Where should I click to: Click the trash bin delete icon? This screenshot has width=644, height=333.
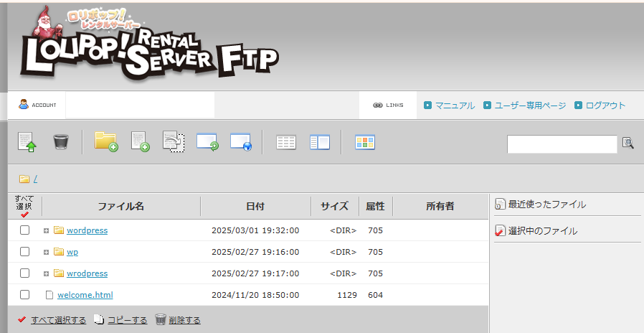click(61, 141)
